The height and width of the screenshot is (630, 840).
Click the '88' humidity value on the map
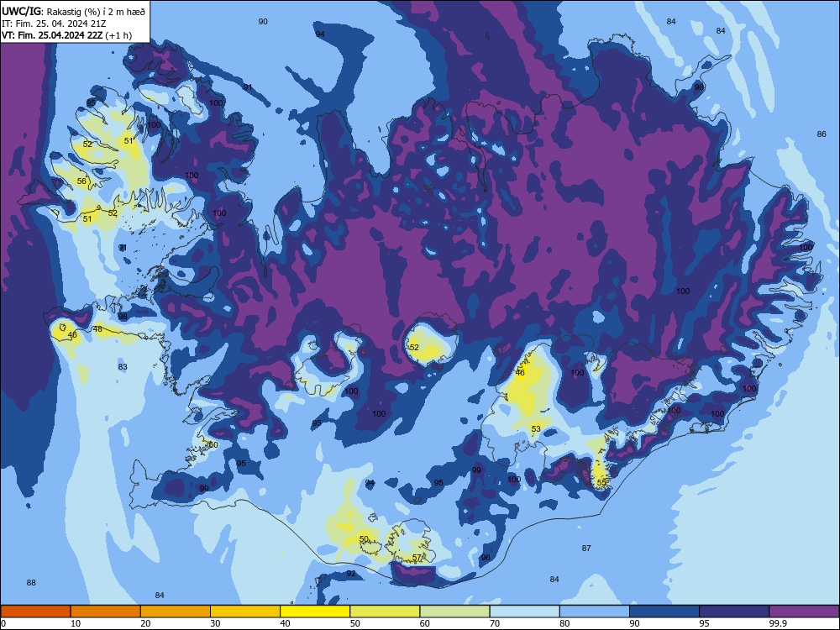31,582
